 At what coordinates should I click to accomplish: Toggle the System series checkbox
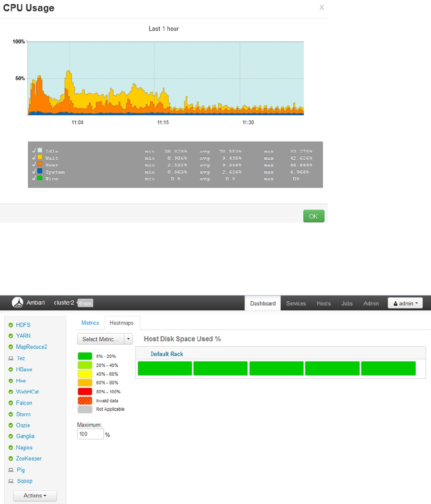click(x=34, y=171)
